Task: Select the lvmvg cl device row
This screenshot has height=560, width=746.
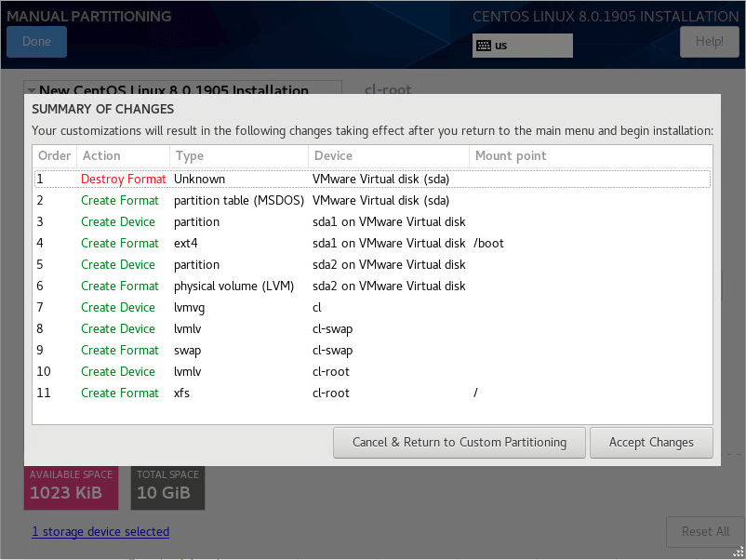Action: 372,307
